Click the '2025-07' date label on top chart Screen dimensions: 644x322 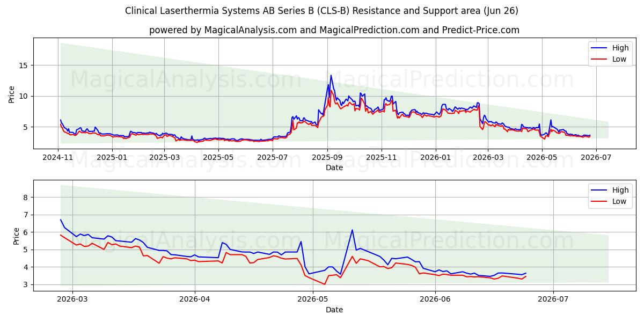pos(273,157)
